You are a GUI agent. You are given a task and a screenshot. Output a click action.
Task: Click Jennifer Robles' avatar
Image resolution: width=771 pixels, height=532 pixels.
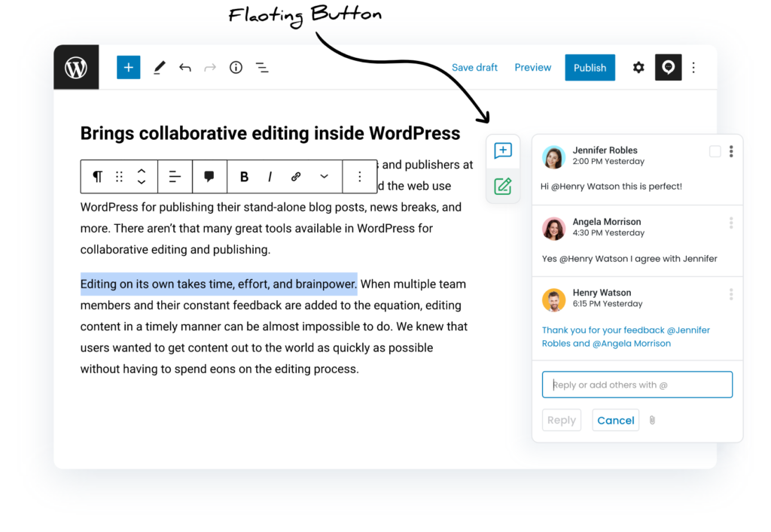point(553,157)
